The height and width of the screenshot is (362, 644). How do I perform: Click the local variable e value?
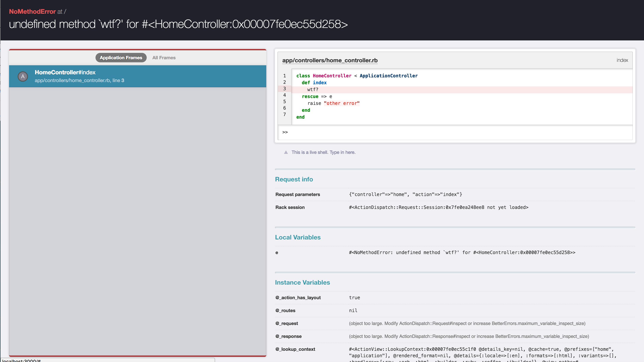click(x=462, y=252)
